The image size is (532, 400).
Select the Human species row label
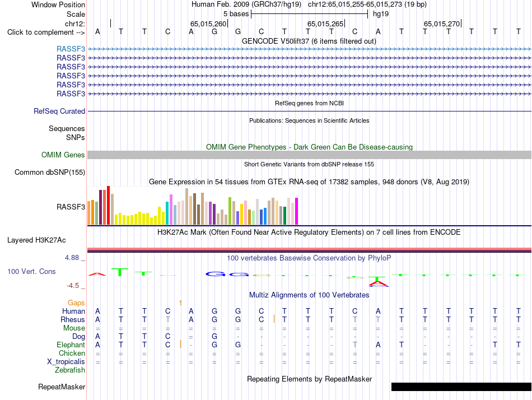pos(73,311)
